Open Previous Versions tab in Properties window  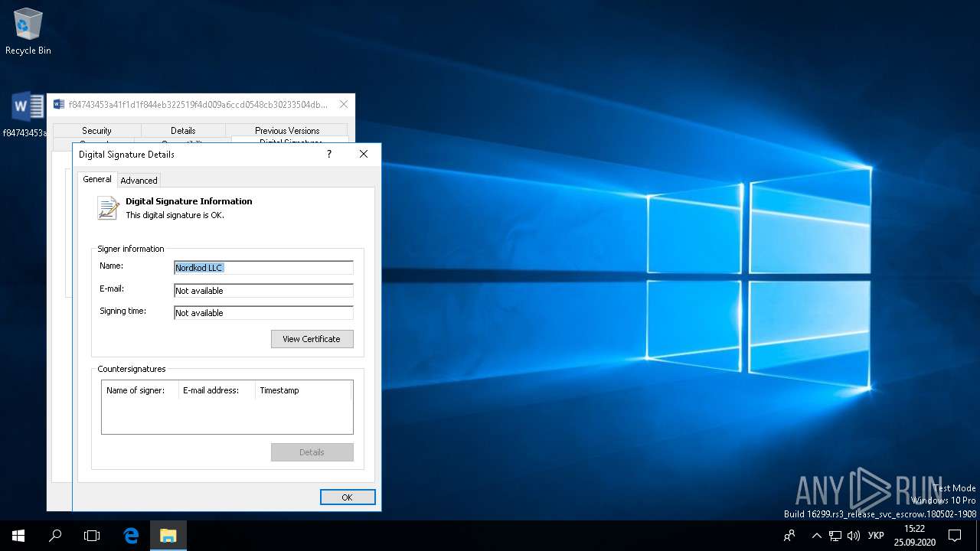(287, 131)
